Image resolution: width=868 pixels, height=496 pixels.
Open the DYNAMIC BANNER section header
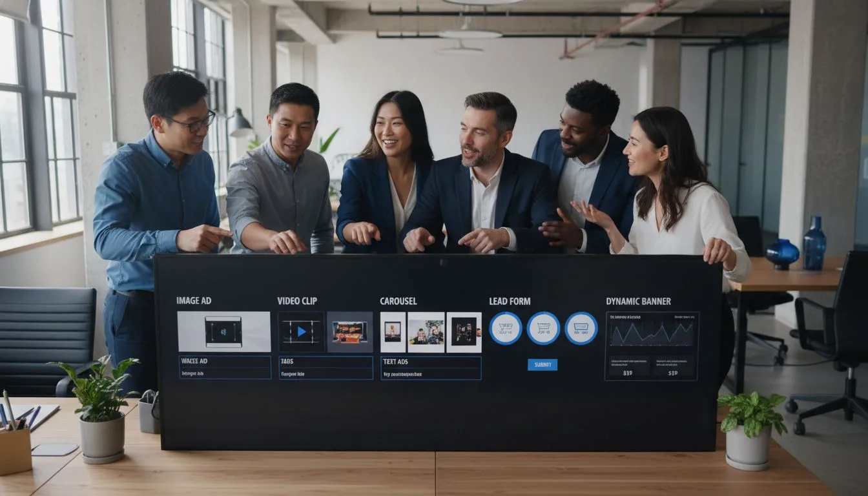638,302
